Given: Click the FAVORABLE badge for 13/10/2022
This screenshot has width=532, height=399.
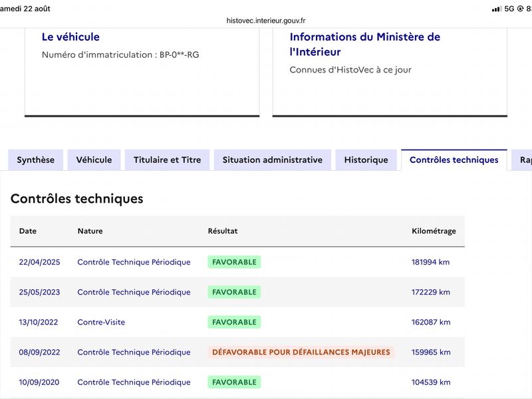Looking at the screenshot, I should tap(234, 322).
